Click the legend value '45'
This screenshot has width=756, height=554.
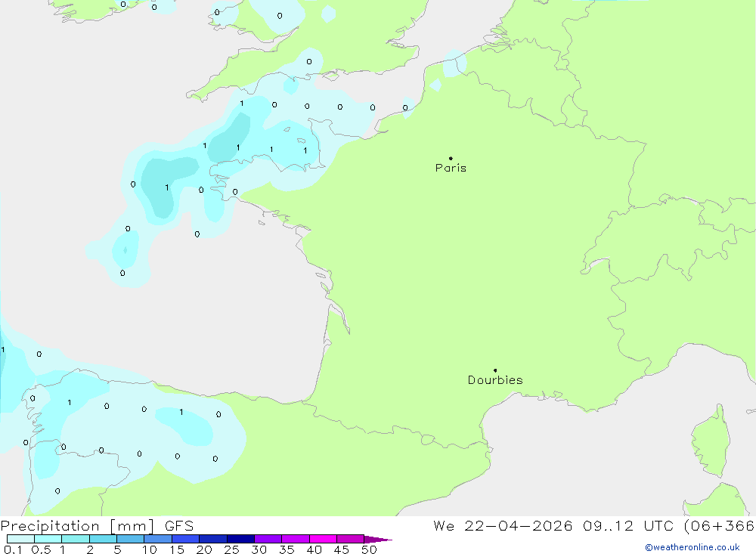(342, 549)
